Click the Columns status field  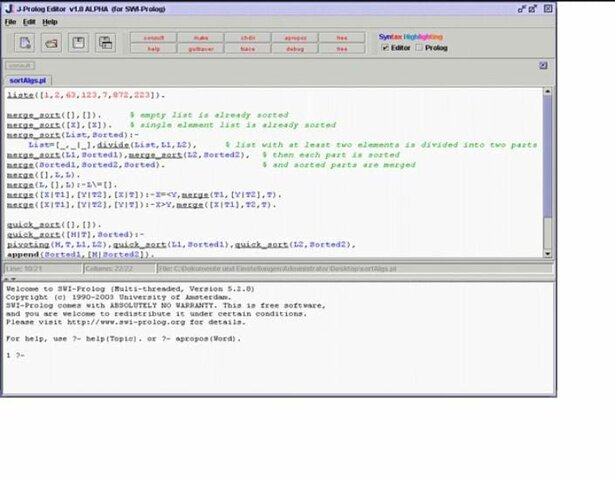pos(120,269)
